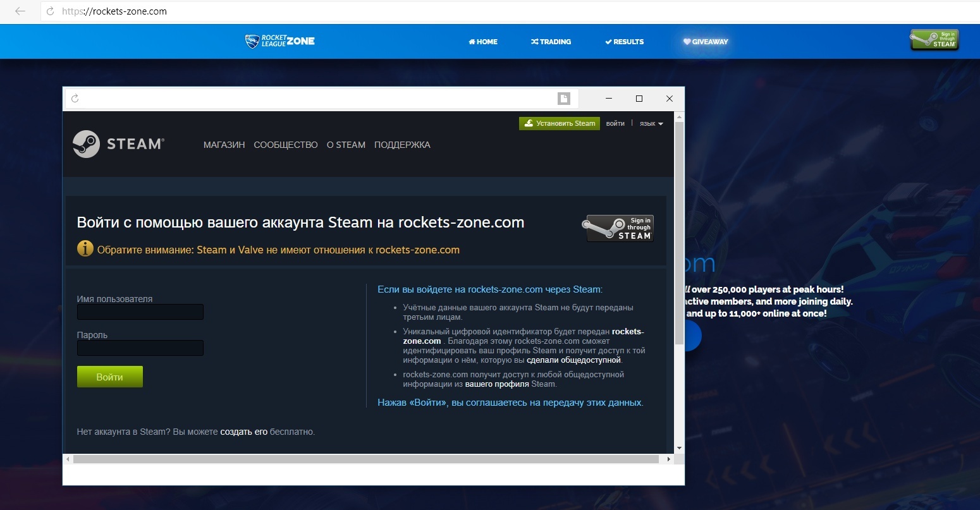Maximize the Steam popup window
This screenshot has height=510, width=980.
[x=639, y=99]
